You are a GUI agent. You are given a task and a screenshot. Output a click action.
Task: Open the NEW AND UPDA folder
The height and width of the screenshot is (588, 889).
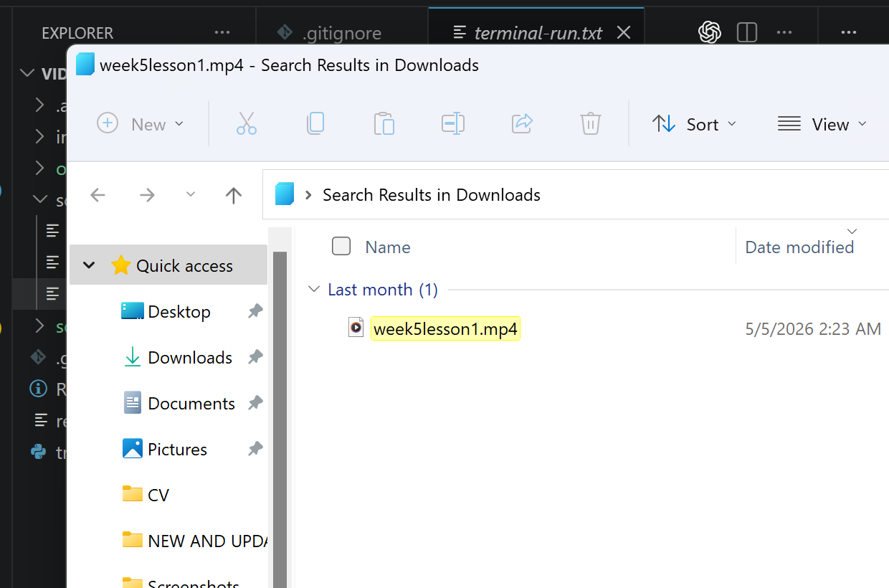(207, 541)
